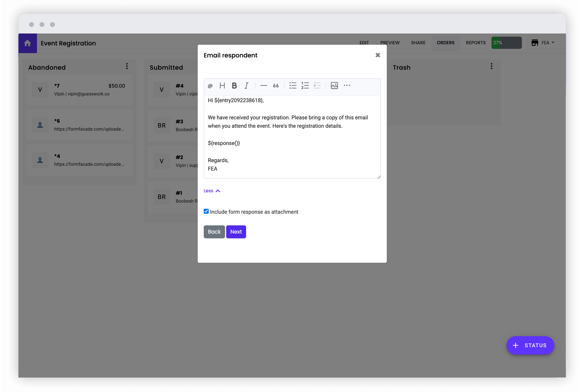This screenshot has height=392, width=580.
Task: Open the Abandoned column options menu
Action: click(127, 66)
